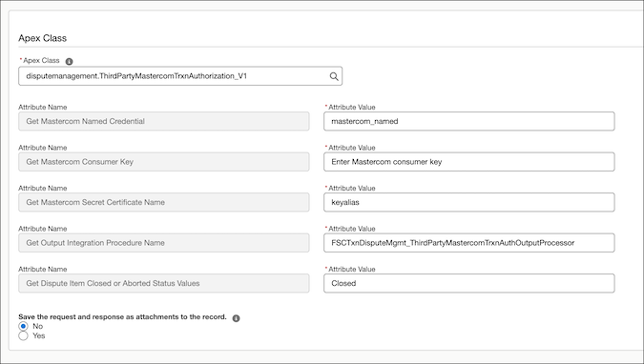Edit the keyalias attribute value field

coord(469,202)
